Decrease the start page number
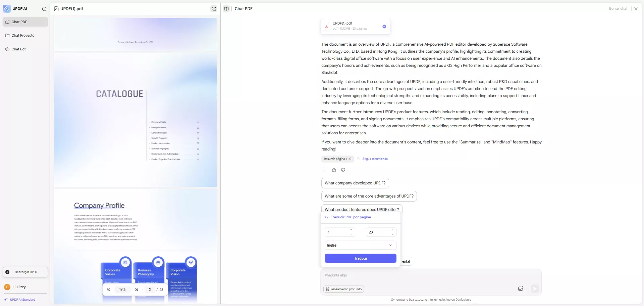This screenshot has height=306, width=644. (x=351, y=234)
